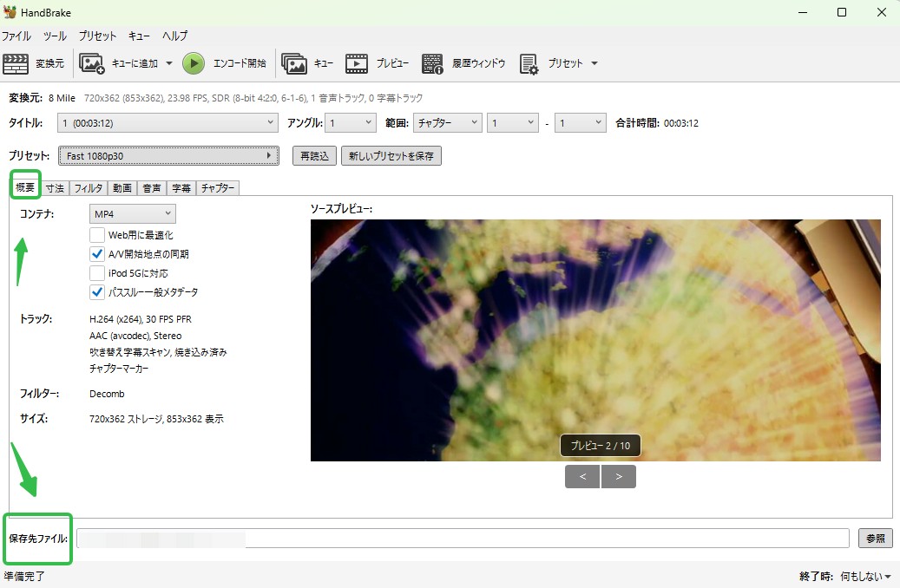Viewport: 900px width, 588px height.
Task: Open the プレビュー preview film icon
Action: tap(357, 63)
